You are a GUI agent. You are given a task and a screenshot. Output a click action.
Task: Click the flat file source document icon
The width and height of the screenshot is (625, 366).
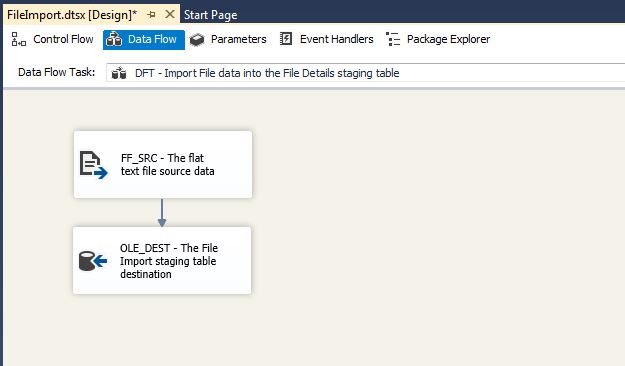94,165
